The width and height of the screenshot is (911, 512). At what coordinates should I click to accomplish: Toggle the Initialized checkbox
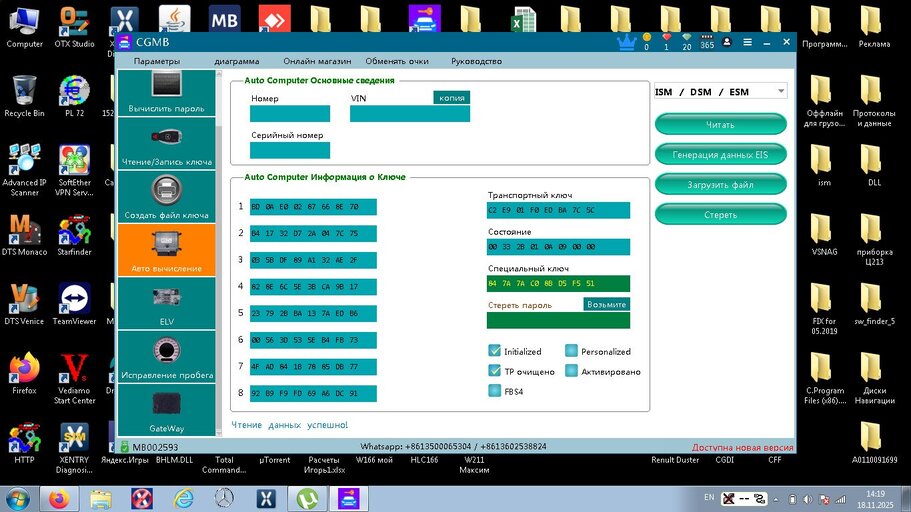pos(494,351)
